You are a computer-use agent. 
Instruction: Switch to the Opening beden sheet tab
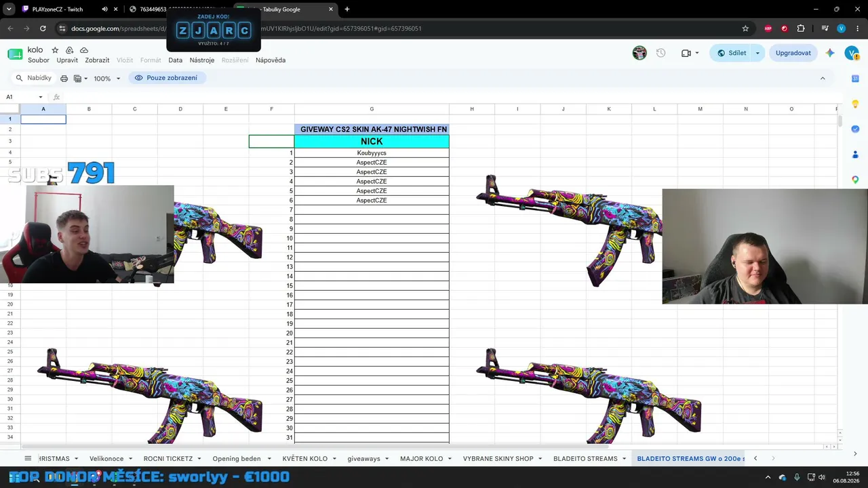237,459
